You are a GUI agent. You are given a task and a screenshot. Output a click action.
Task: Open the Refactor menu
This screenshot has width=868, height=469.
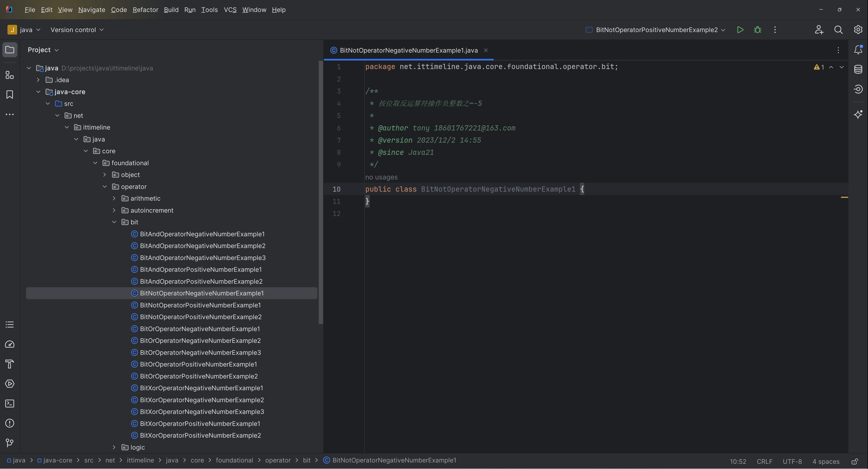[x=145, y=10]
